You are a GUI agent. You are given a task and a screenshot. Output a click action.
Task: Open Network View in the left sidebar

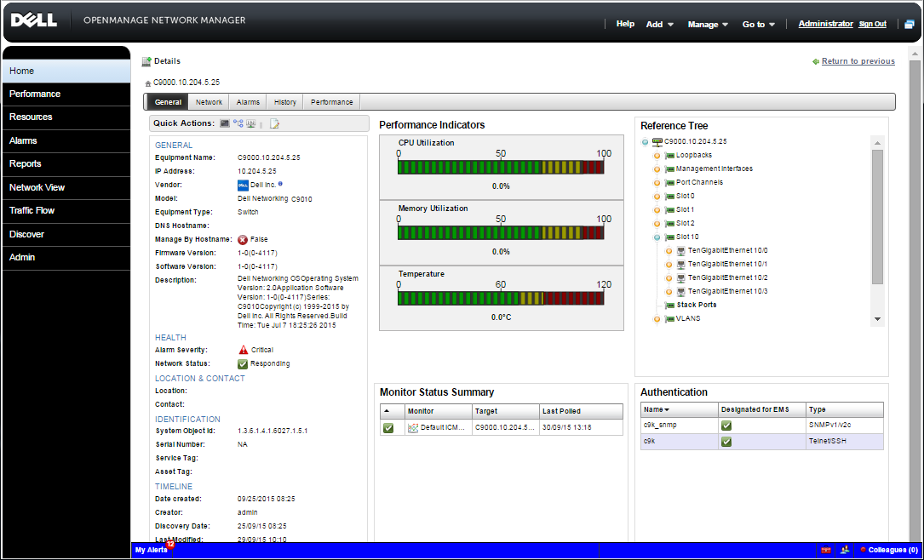click(x=66, y=187)
